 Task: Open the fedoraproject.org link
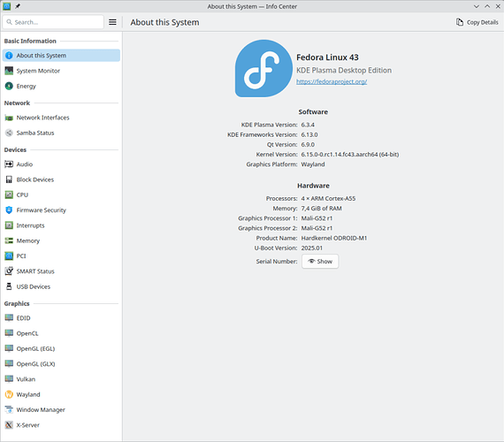[332, 81]
